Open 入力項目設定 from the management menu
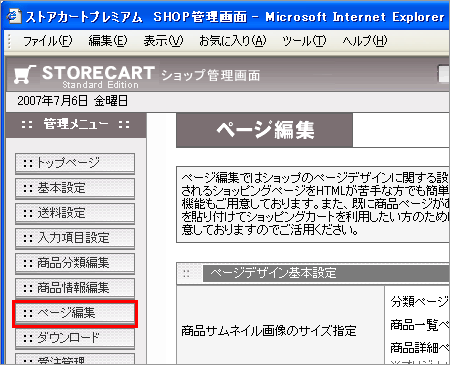 click(x=75, y=238)
